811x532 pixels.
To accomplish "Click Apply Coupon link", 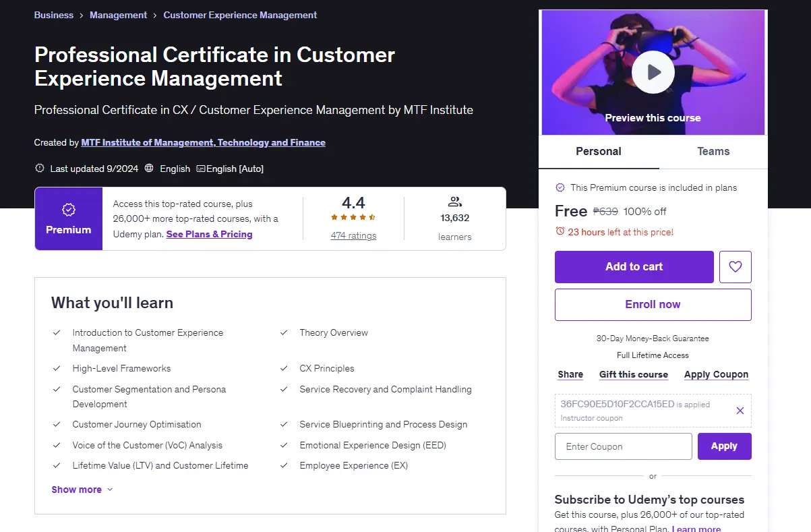I will [x=716, y=374].
